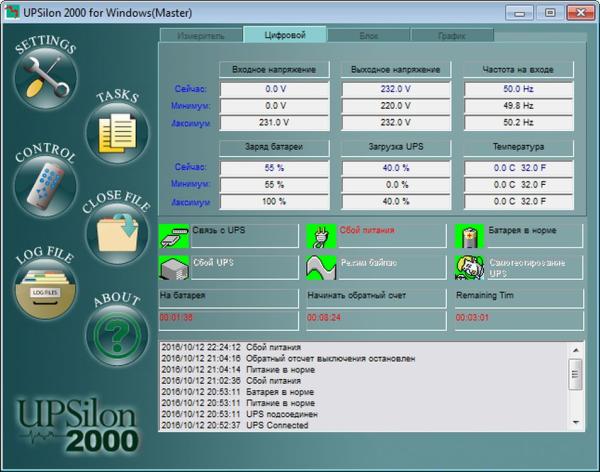The height and width of the screenshot is (472, 600).
Task: Click the Close File folder icon
Action: pos(117,234)
